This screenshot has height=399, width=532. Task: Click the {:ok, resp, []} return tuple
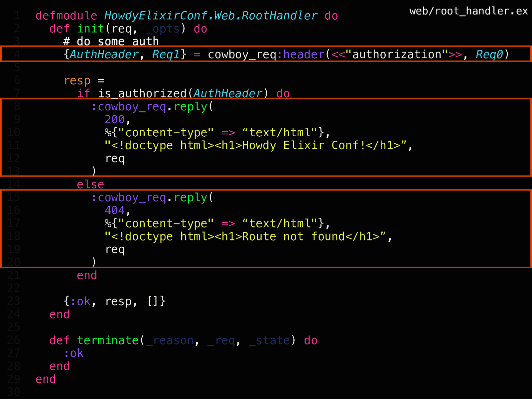pyautogui.click(x=114, y=301)
